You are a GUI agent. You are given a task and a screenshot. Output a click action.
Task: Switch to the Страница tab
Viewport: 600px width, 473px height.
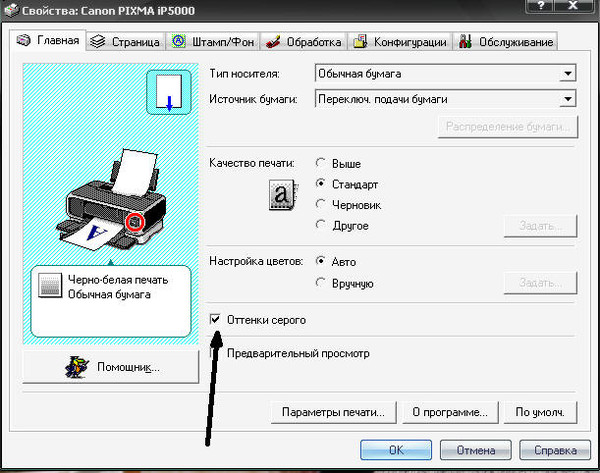(126, 41)
